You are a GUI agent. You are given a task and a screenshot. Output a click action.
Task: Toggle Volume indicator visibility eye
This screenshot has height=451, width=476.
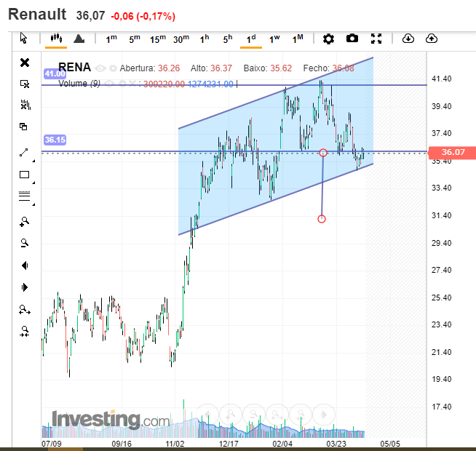(110, 84)
